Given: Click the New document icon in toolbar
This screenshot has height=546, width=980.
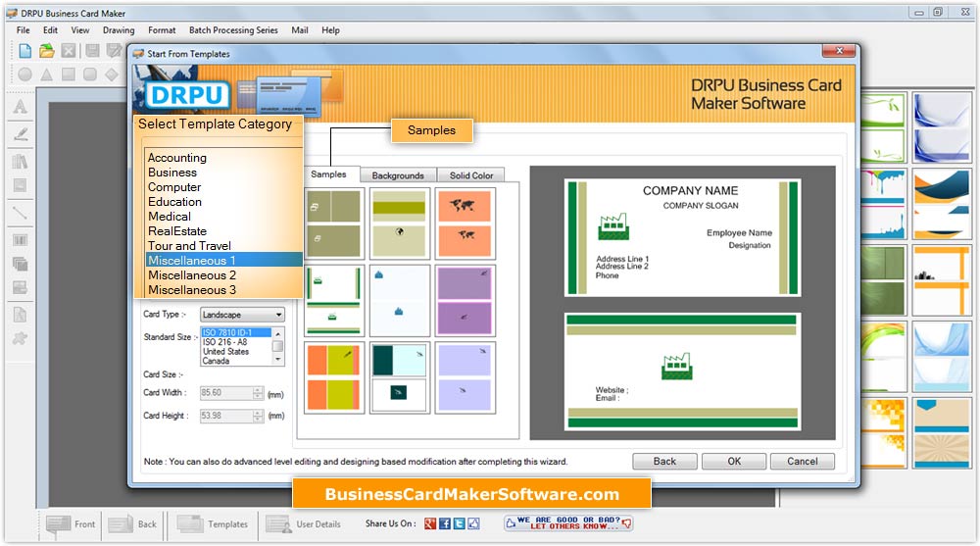Looking at the screenshot, I should tap(25, 51).
